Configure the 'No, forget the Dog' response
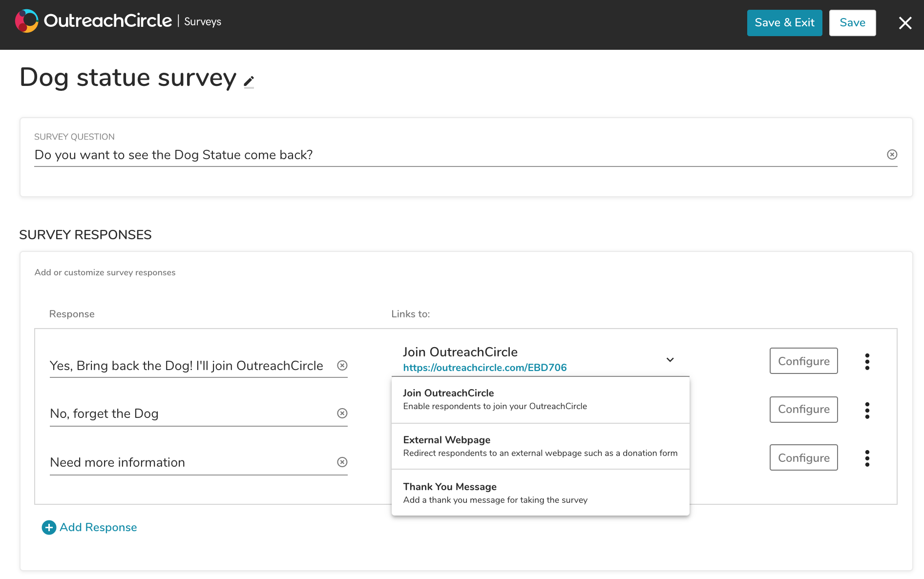 click(803, 409)
